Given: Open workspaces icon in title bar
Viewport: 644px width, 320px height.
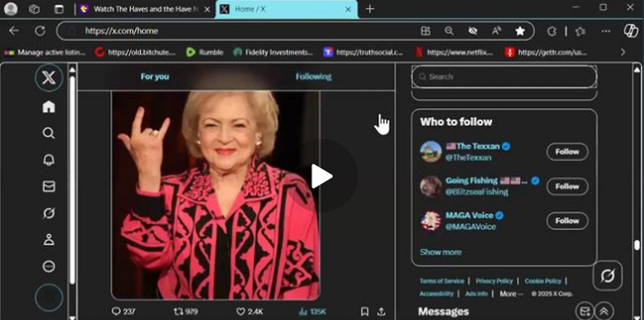Looking at the screenshot, I should click(x=34, y=9).
